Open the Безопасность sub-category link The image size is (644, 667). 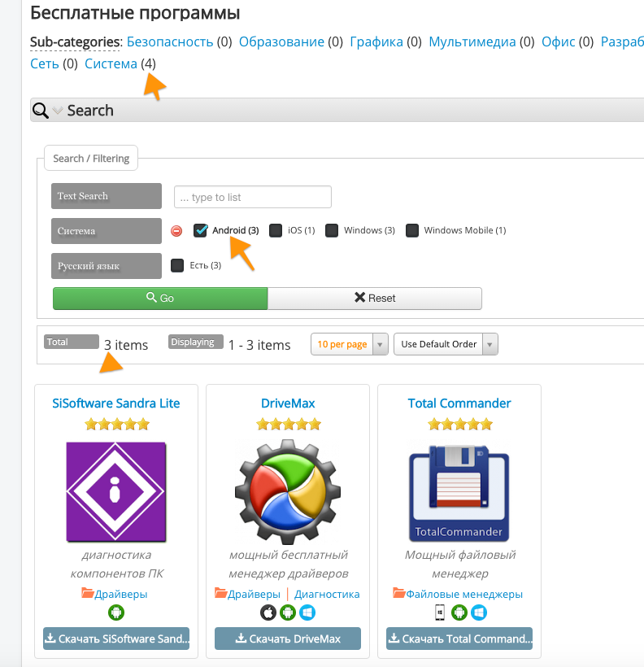point(170,41)
